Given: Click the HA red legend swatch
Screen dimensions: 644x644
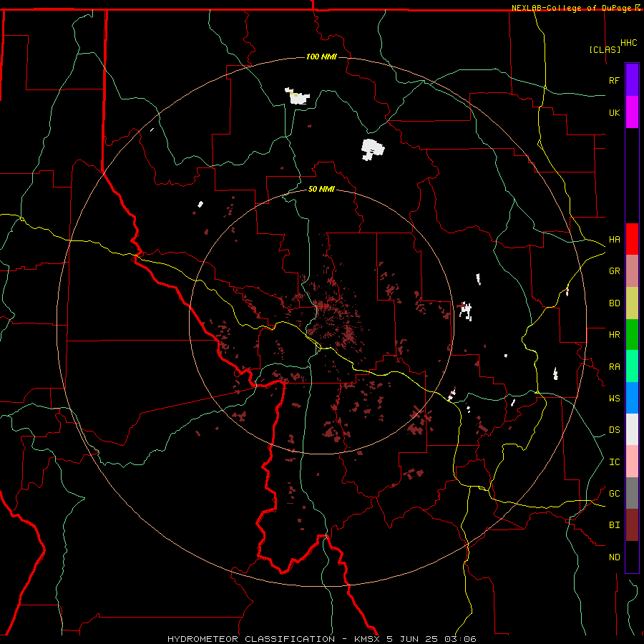Looking at the screenshot, I should [632, 239].
